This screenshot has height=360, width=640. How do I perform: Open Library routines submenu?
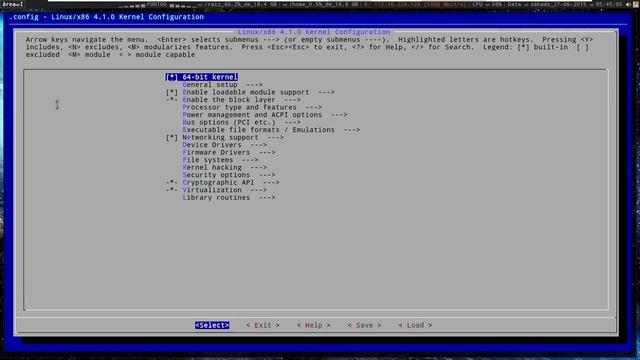[229, 198]
